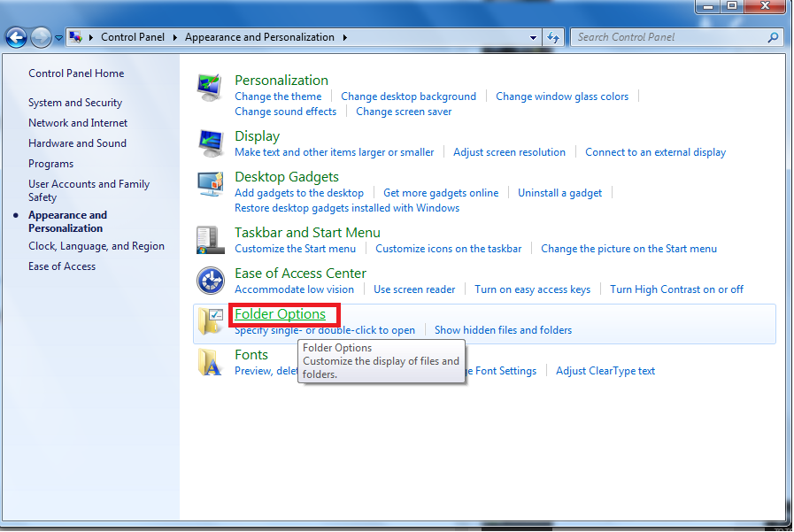Open Taskbar and Start Menu heading
Viewport: 794px width, 532px height.
point(307,233)
